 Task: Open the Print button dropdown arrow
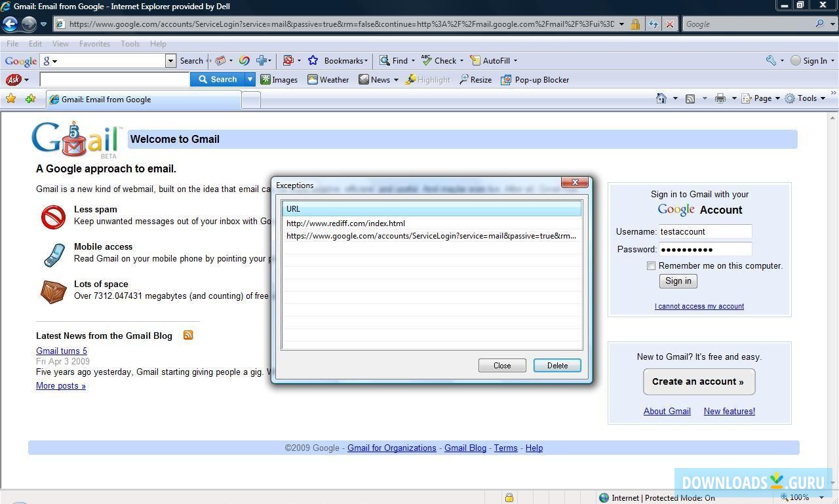733,98
